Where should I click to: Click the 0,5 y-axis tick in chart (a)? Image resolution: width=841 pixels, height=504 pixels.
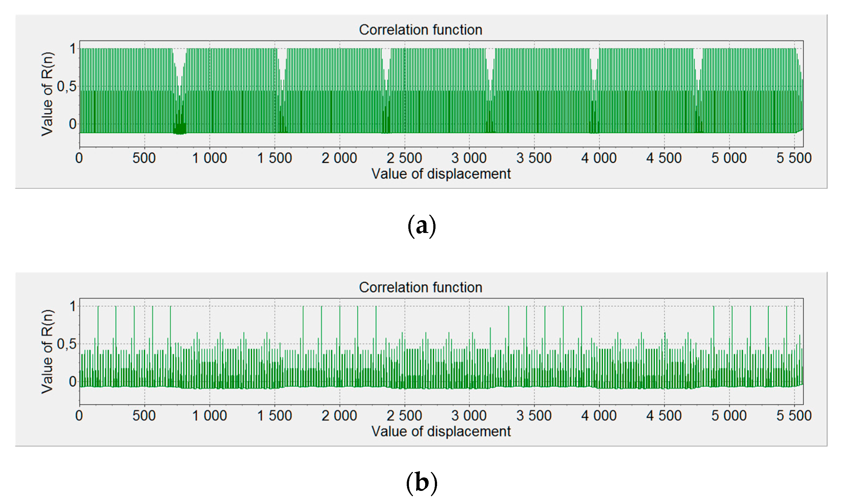67,86
